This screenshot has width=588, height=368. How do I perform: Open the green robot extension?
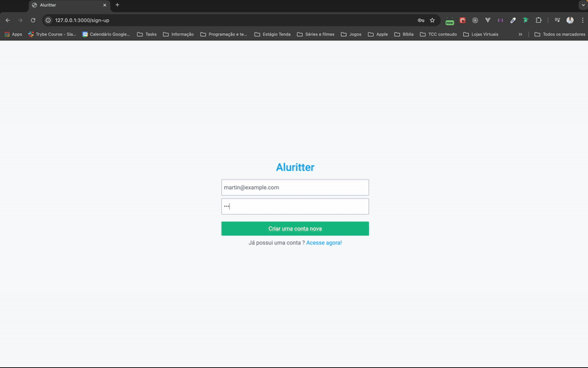click(x=450, y=21)
